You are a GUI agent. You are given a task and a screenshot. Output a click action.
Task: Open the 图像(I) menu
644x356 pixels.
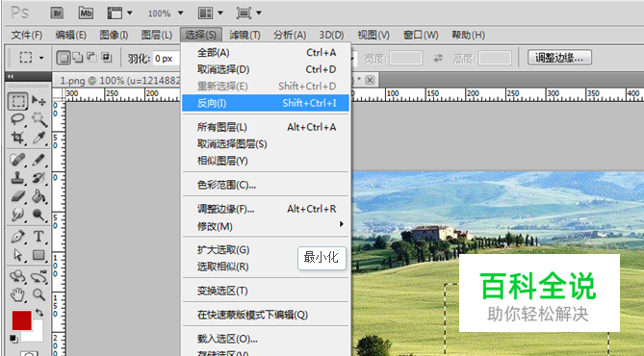pos(114,36)
